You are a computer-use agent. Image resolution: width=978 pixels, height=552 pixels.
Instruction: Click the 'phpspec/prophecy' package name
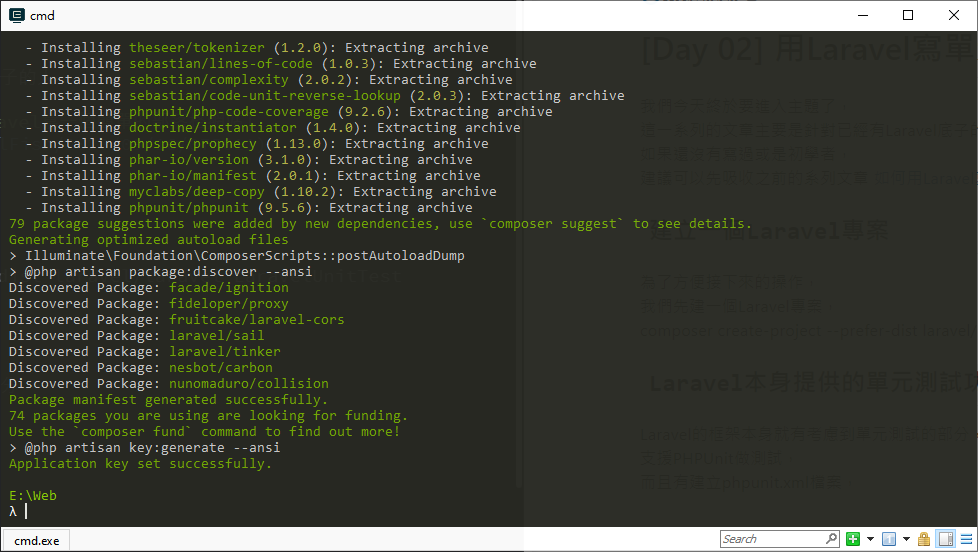(x=193, y=143)
